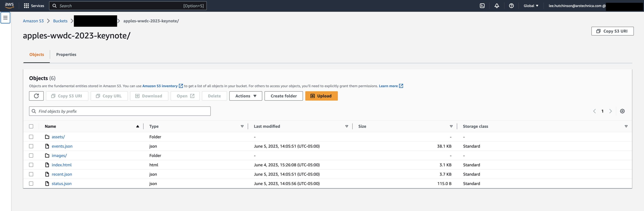
Task: Open the Global region dropdown
Action: tap(531, 6)
